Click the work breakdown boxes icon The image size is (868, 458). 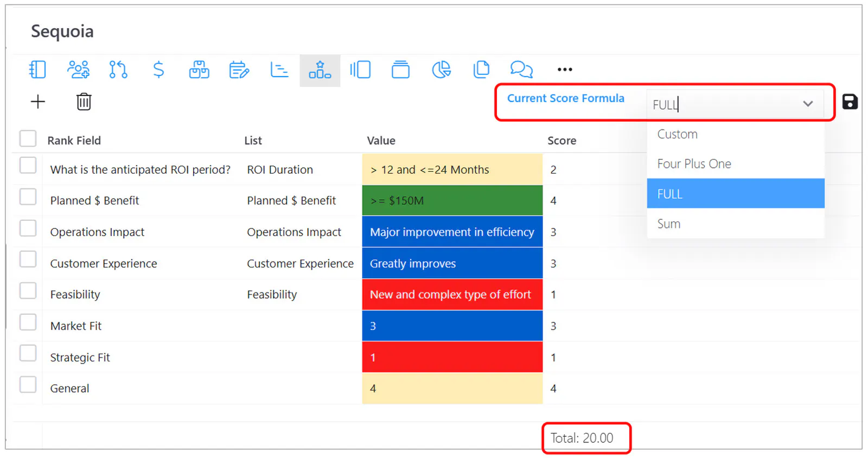tap(199, 70)
